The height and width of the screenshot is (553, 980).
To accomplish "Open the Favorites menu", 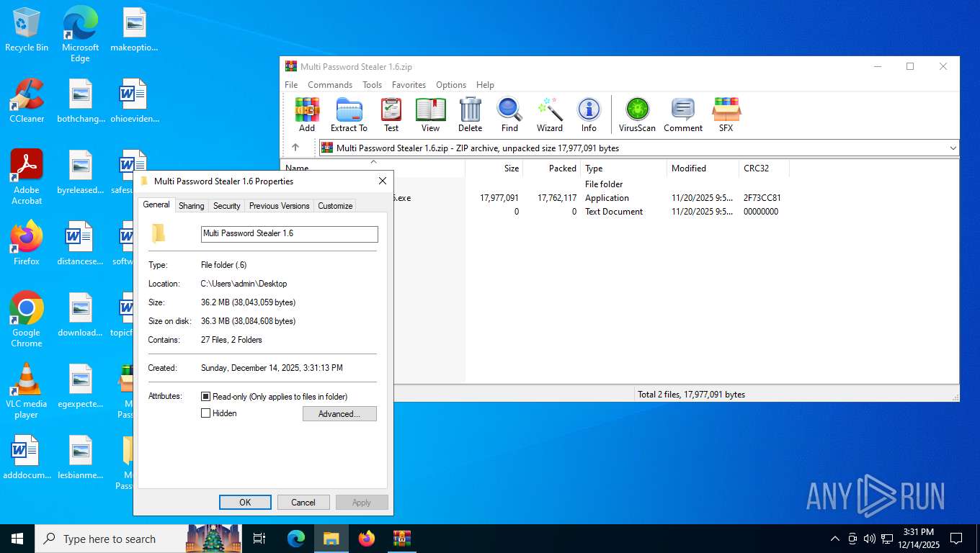I will point(409,84).
